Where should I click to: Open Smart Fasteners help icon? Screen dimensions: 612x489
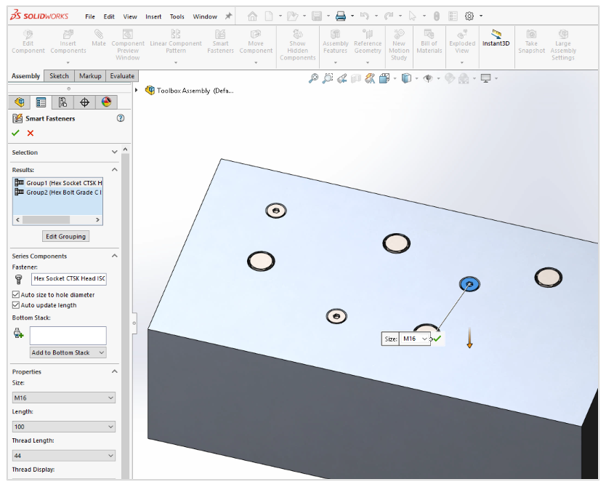coord(121,118)
